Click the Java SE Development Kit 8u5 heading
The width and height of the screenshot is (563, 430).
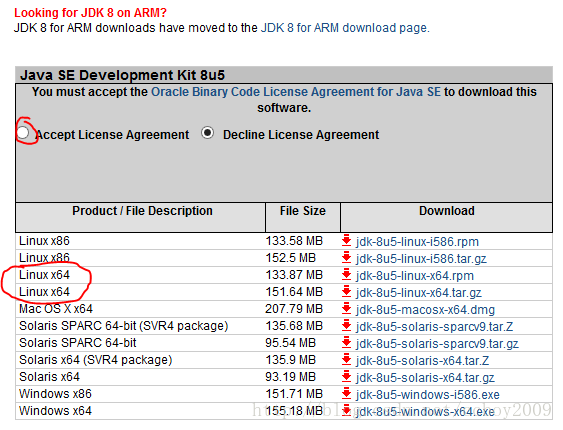click(122, 75)
